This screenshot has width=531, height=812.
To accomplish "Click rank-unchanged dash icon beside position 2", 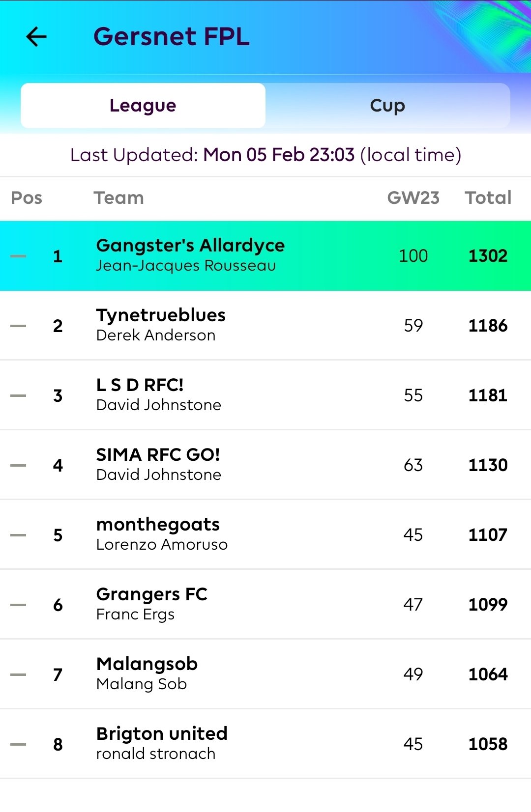I will pos(18,326).
